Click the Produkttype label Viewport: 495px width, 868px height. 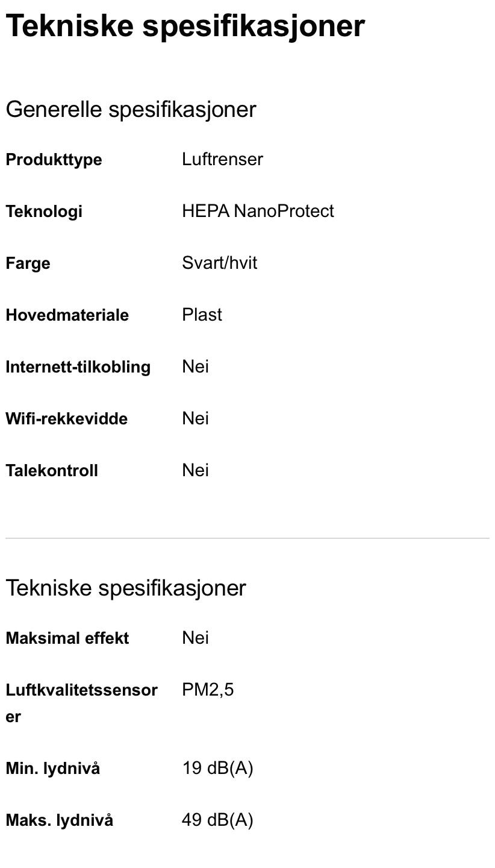point(54,160)
